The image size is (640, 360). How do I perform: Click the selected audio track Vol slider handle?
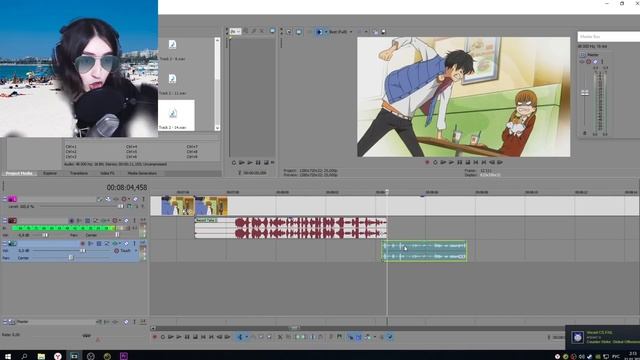tap(83, 251)
